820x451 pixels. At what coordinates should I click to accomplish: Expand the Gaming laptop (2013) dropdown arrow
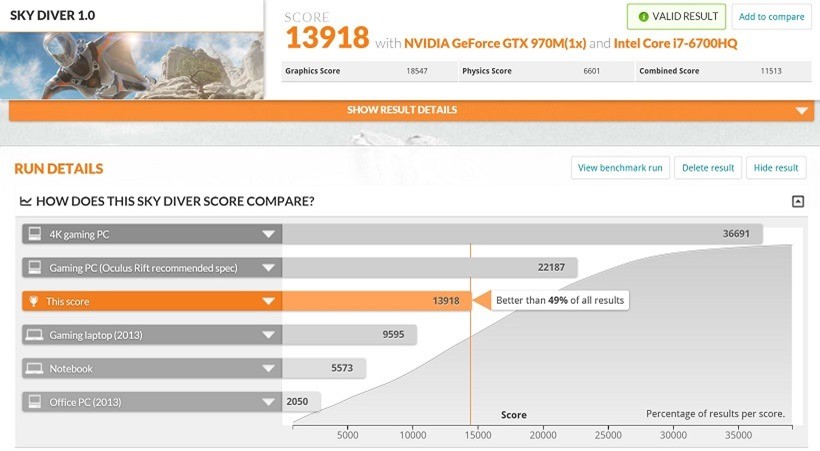click(x=268, y=335)
